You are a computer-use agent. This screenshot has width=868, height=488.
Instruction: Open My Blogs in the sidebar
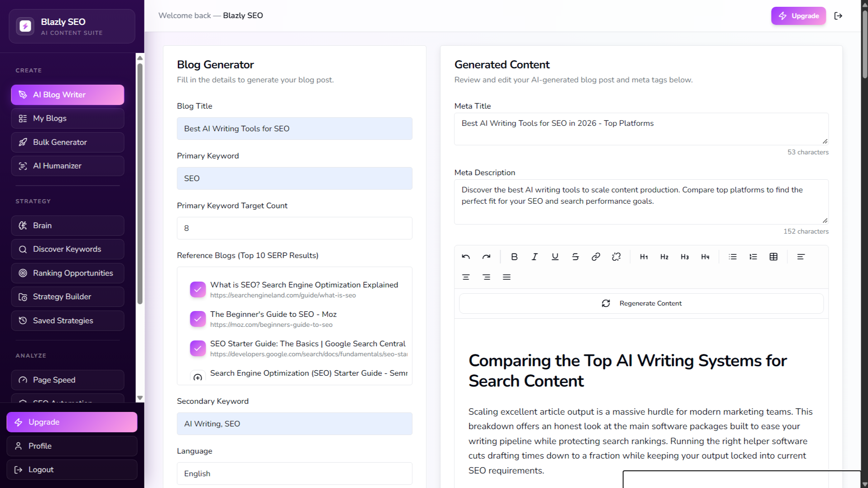point(68,119)
